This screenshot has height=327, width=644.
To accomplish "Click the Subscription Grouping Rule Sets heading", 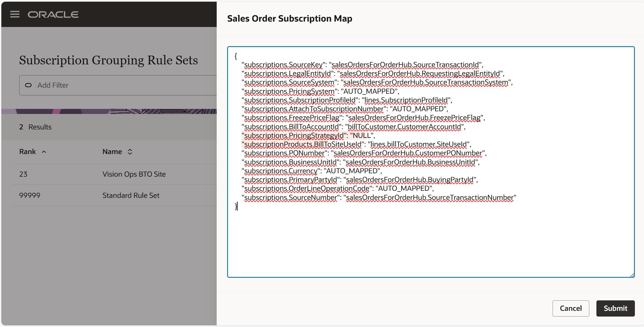I will pyautogui.click(x=109, y=60).
